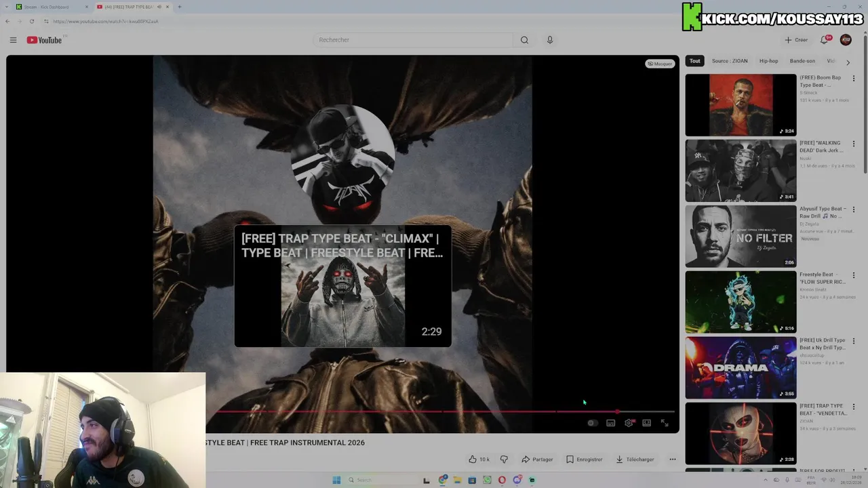Open the menu for the Freestyle Beat video
Viewport: 868px width, 488px height.
pyautogui.click(x=854, y=276)
